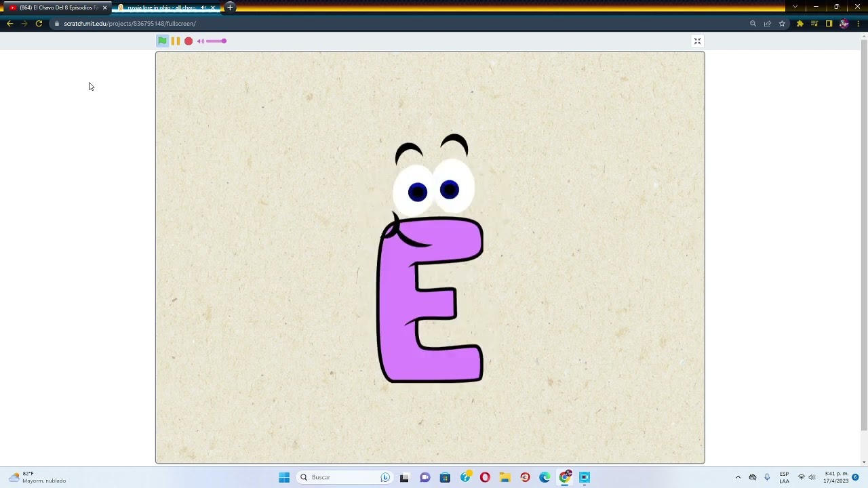Viewport: 868px width, 488px height.
Task: Open the weather widget showing 82°F
Action: click(x=38, y=477)
